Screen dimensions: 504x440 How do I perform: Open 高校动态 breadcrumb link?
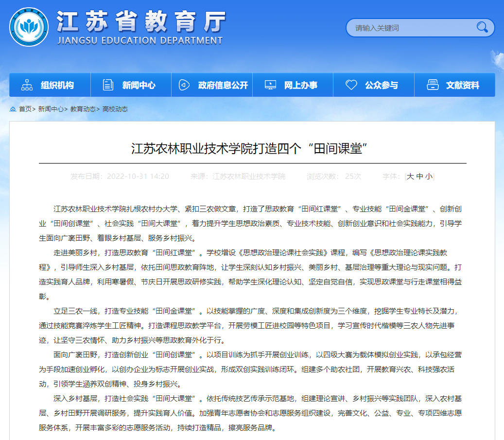(115, 109)
